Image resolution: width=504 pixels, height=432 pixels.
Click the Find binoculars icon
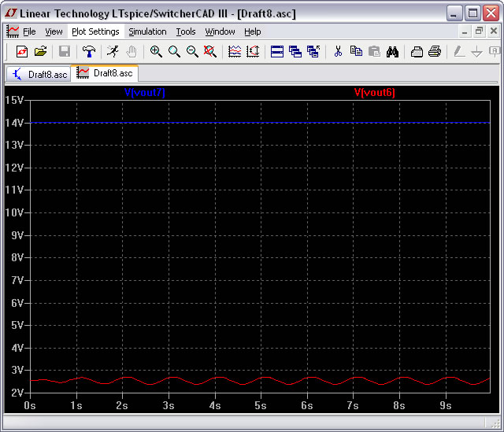click(x=392, y=51)
